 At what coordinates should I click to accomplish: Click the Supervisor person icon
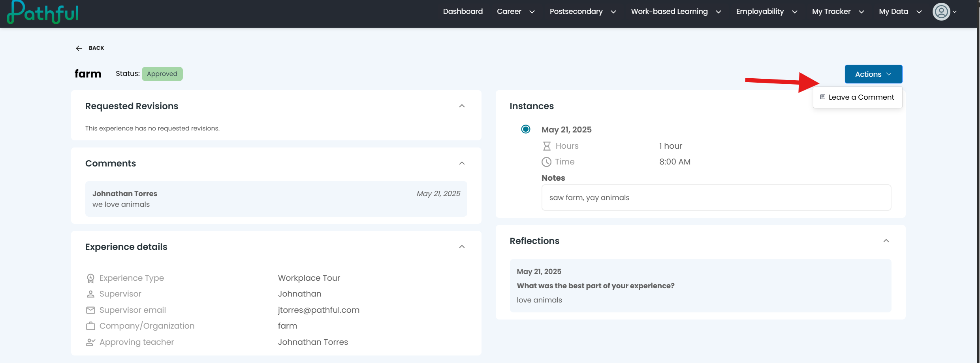tap(90, 294)
